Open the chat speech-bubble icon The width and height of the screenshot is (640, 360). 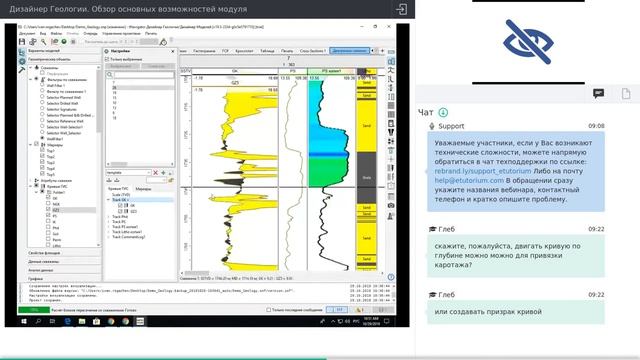tap(598, 93)
